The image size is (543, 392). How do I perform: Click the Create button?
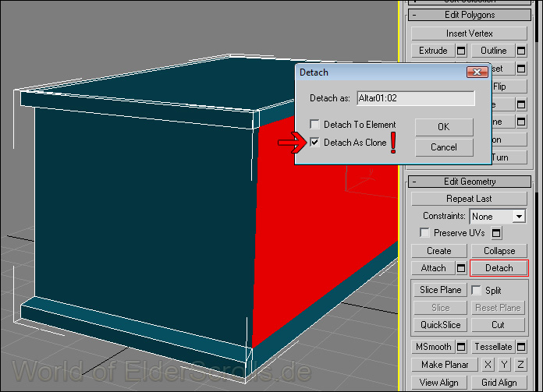click(439, 251)
